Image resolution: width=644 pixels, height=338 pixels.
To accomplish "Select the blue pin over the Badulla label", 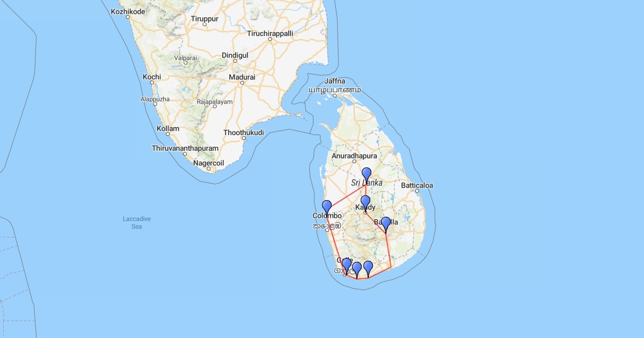I will [385, 223].
